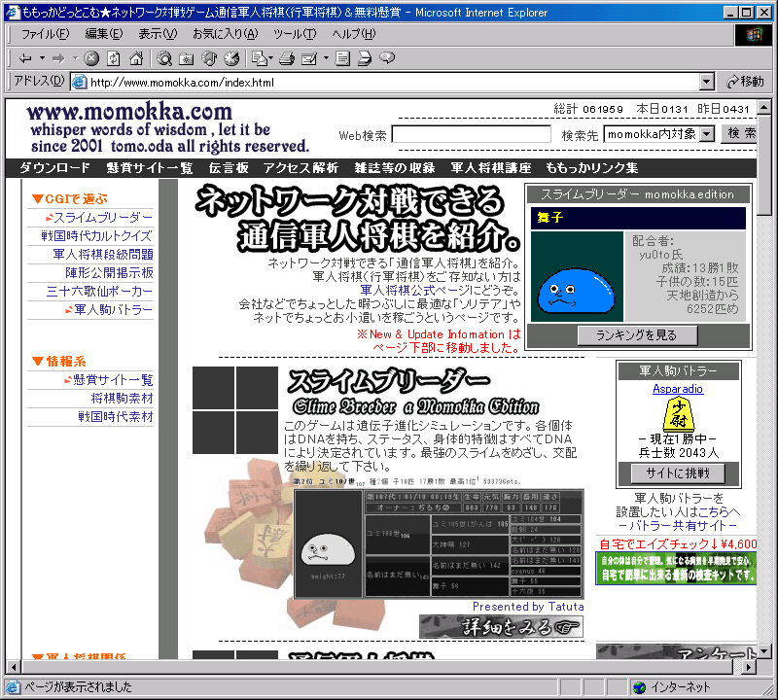
Task: Click the Slime Breeder game screenshot
Action: tap(440, 544)
